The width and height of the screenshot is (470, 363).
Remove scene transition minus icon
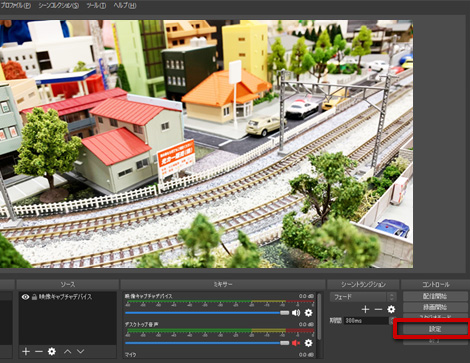coord(378,309)
